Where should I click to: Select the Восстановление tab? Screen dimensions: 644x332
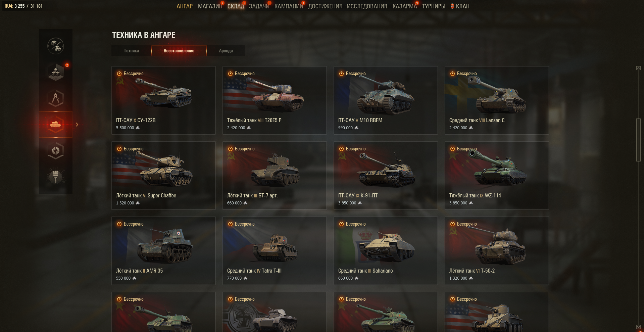pos(179,51)
